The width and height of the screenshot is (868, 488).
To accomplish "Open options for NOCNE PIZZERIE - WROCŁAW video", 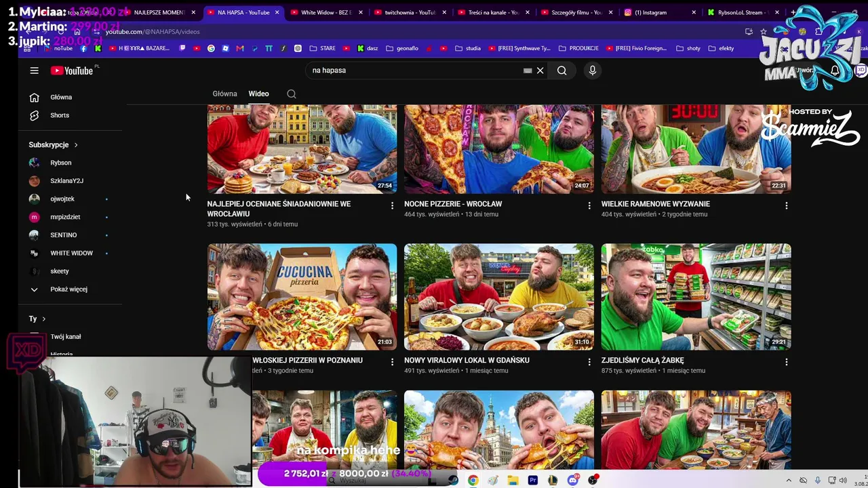I will [589, 205].
